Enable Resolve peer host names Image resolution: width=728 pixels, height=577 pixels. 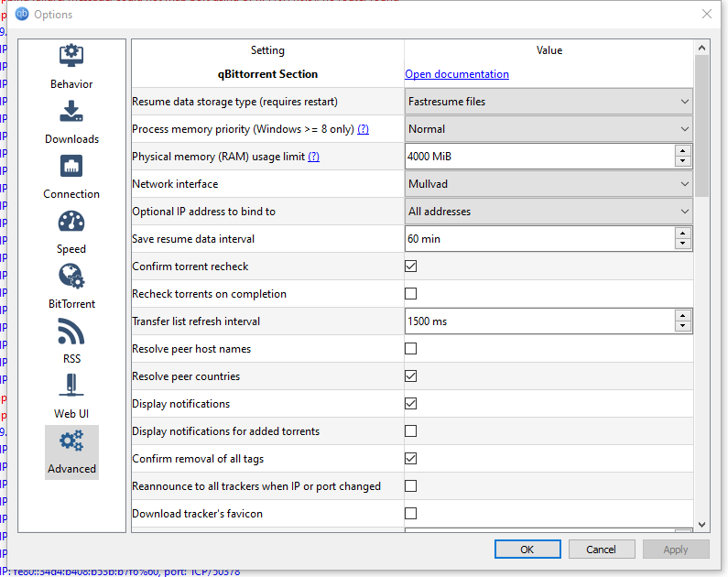410,349
